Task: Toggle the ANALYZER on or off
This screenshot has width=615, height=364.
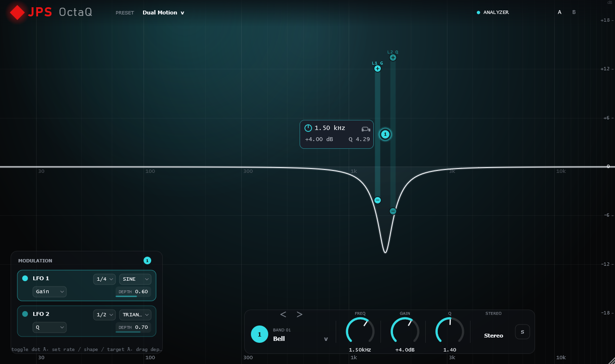Action: pyautogui.click(x=492, y=13)
